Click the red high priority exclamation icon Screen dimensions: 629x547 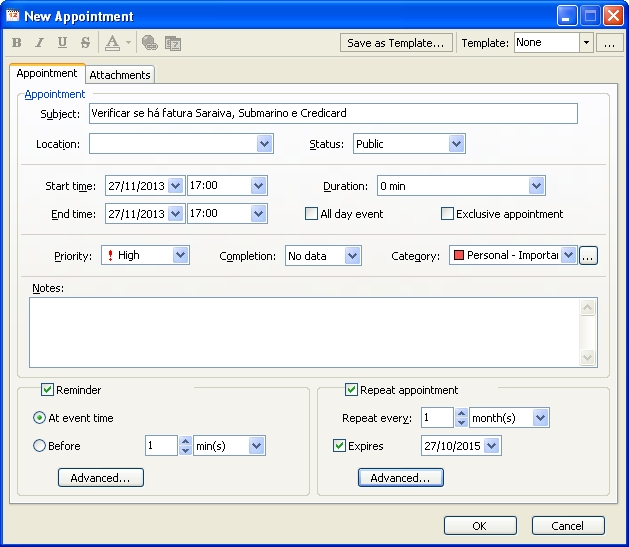pos(110,255)
